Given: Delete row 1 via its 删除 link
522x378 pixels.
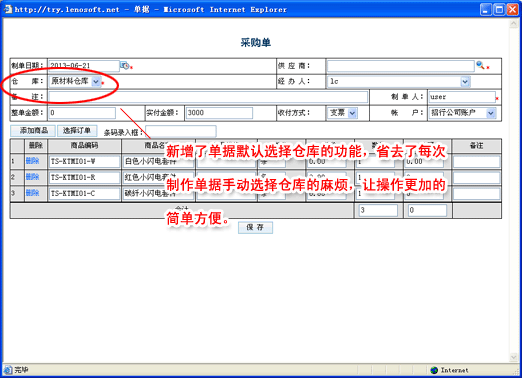Looking at the screenshot, I should point(32,161).
